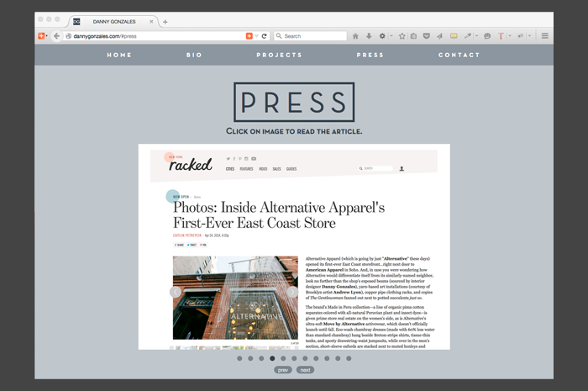The height and width of the screenshot is (391, 588).
Task: Expand dropdown arrow next to red T icon
Action: click(x=510, y=36)
